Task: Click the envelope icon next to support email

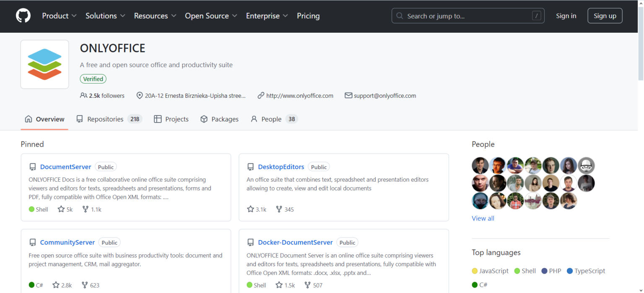Action: 348,95
